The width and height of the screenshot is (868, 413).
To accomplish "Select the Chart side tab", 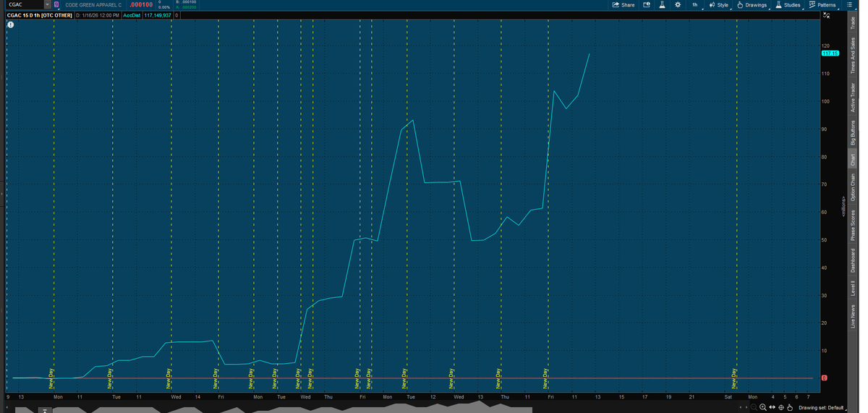I will pyautogui.click(x=854, y=161).
